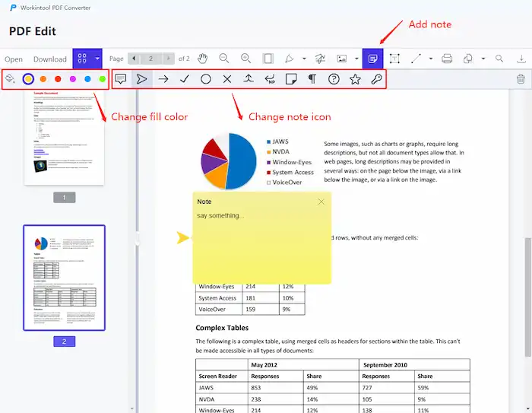Viewport: 532px width, 413px height.
Task: Click the page 2 number label
Action: click(64, 342)
